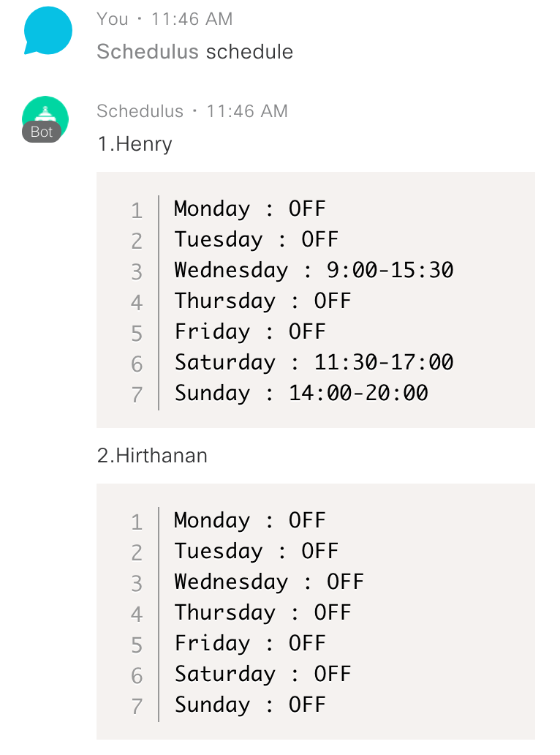Click line number 1 in Hirthanan's code block
This screenshot has width=560, height=755.
click(x=137, y=522)
